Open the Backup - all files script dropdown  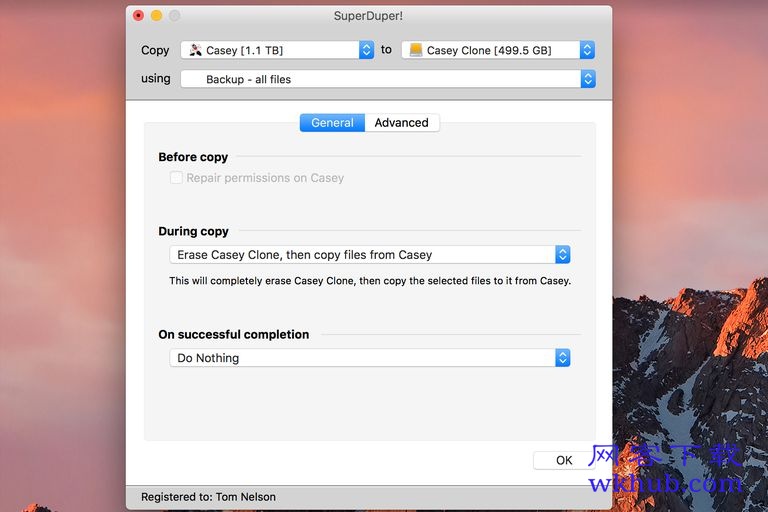pyautogui.click(x=388, y=79)
